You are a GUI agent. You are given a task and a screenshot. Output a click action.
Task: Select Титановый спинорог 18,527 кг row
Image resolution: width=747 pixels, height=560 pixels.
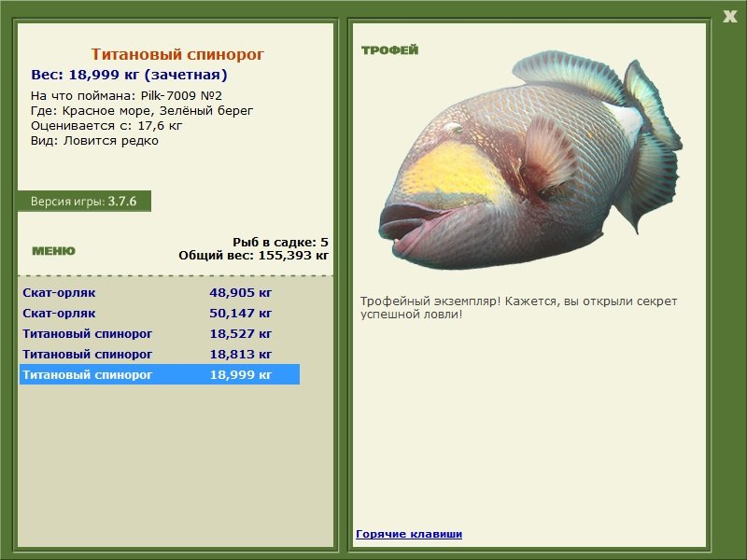(x=159, y=334)
